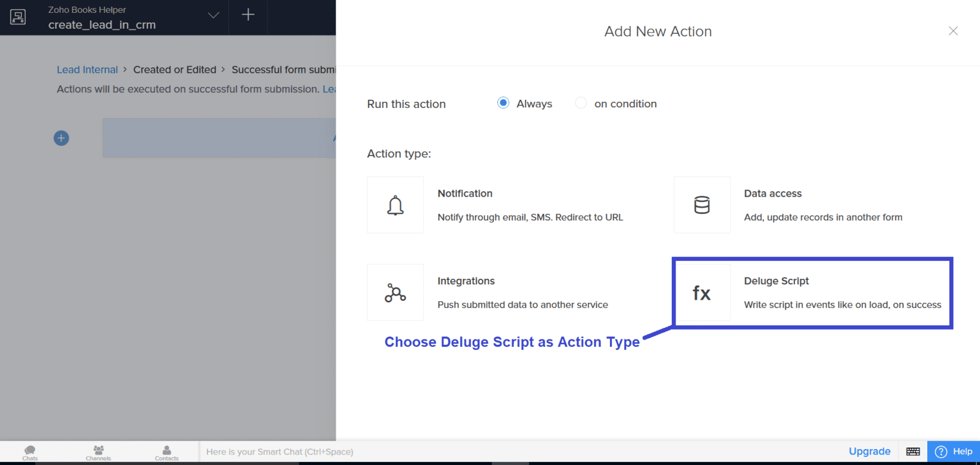Screen dimensions: 980x465
Task: Click the Zoho Books Helper app name
Action: coord(87,10)
